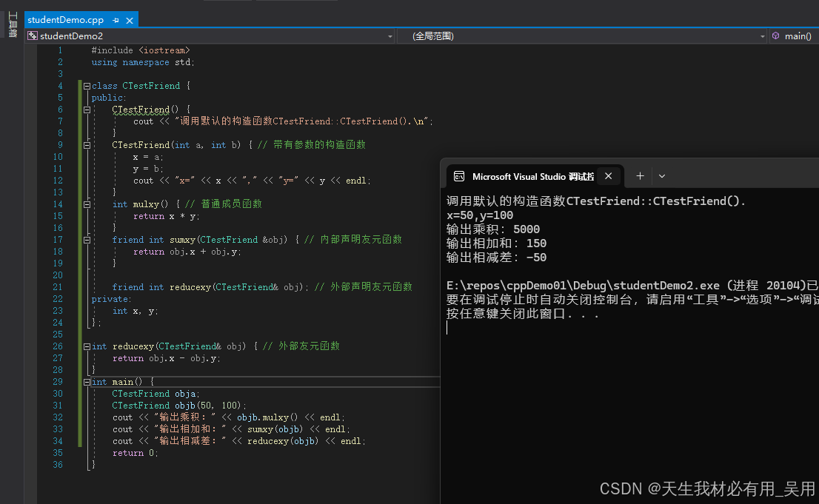Click console exe path line studentDemo2.exe
The height and width of the screenshot is (504, 819).
[632, 286]
